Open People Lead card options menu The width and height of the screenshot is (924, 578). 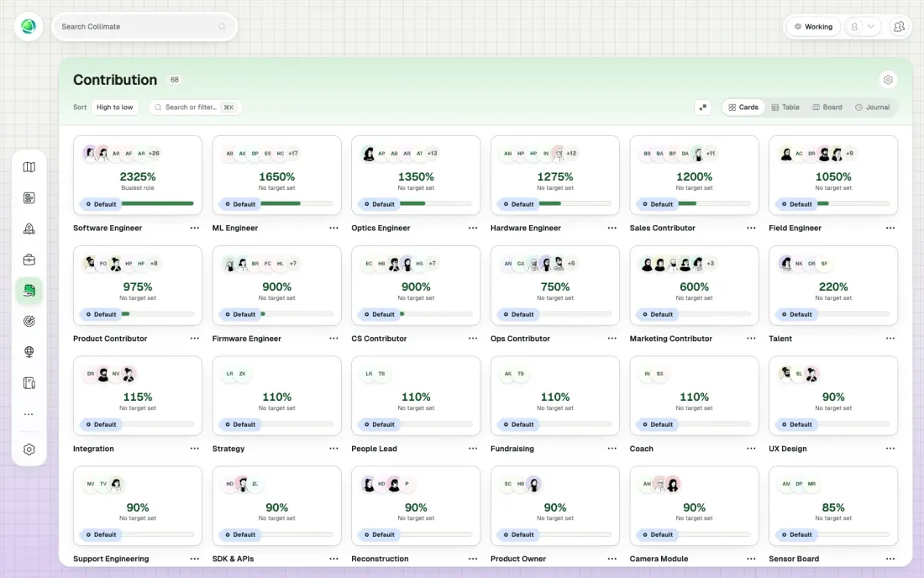pyautogui.click(x=473, y=449)
